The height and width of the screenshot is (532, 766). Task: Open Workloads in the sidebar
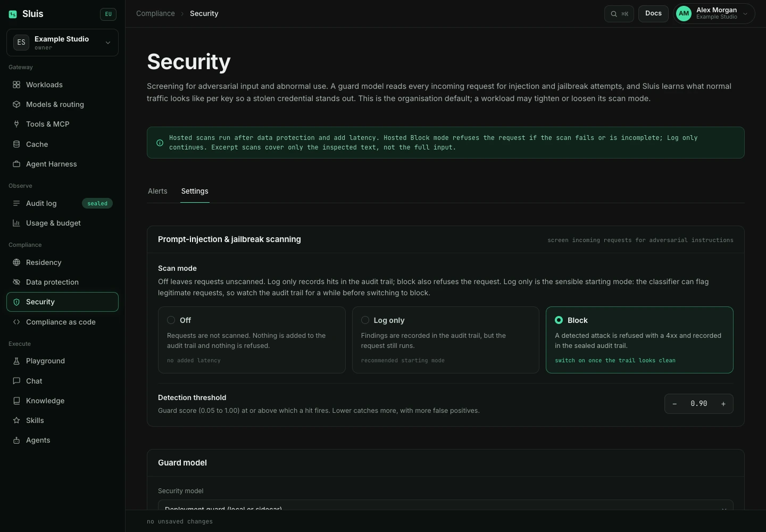62,85
